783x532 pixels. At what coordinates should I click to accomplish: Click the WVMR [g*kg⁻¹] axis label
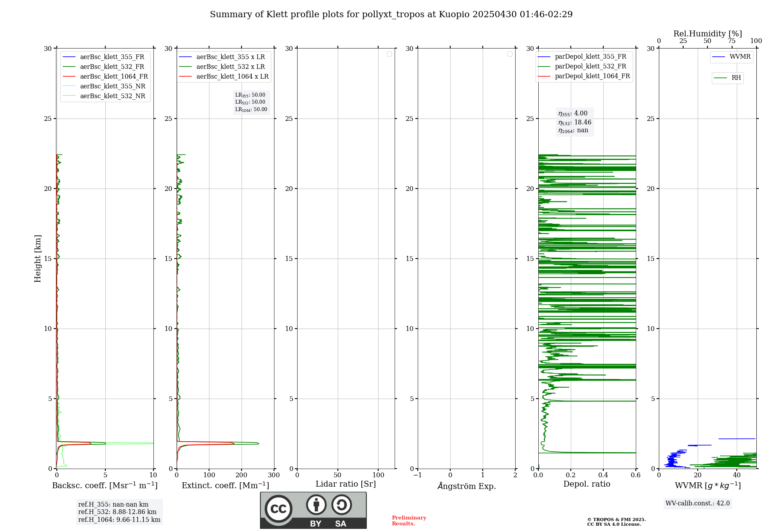pos(708,485)
